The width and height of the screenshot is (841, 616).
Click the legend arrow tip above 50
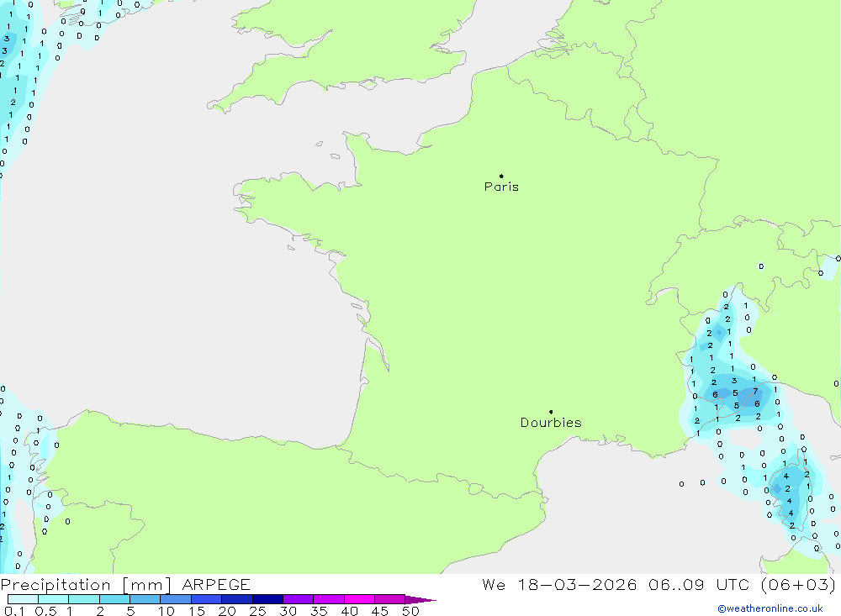(x=420, y=600)
